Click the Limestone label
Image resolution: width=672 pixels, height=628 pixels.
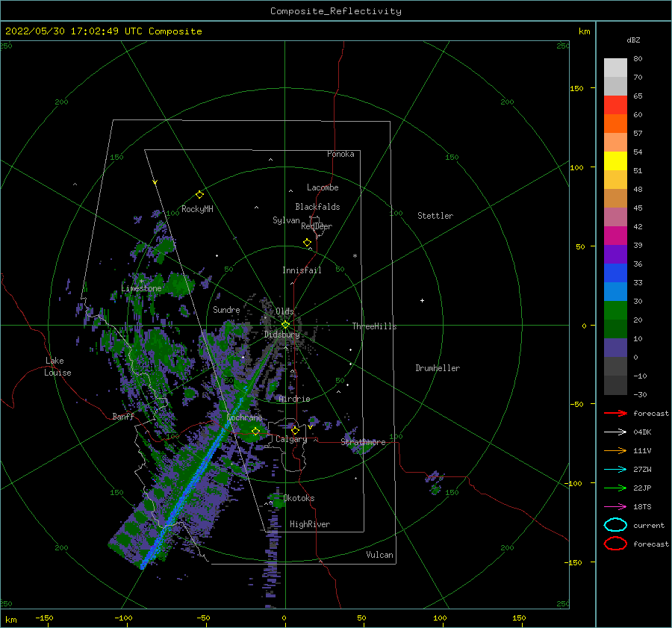141,288
